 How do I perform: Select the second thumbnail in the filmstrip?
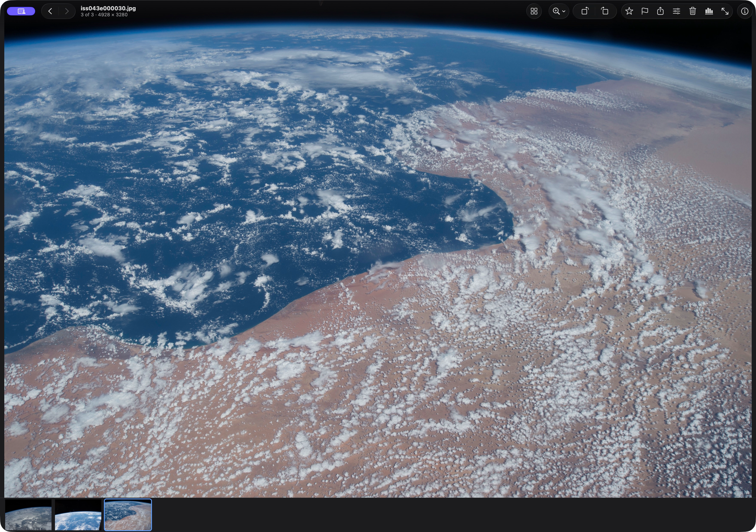click(x=78, y=515)
